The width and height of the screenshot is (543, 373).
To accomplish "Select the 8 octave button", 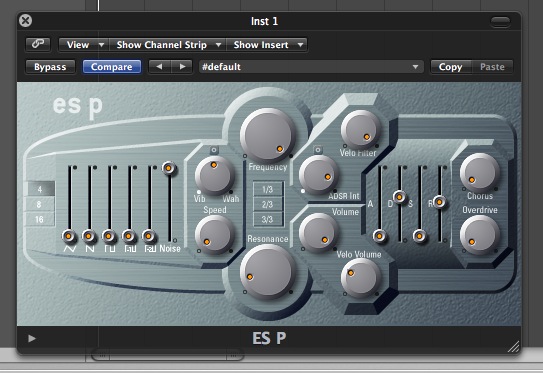I will pos(39,204).
